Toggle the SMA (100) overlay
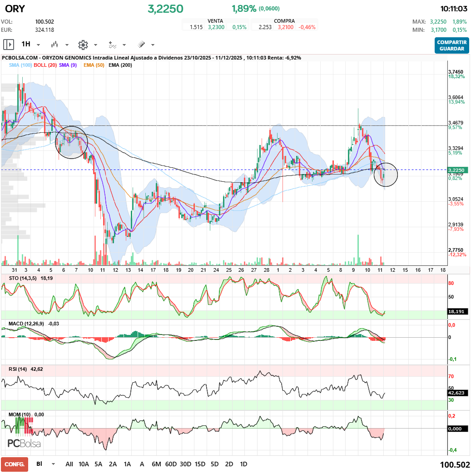Viewport: 476px width, 474px height. (x=20, y=65)
